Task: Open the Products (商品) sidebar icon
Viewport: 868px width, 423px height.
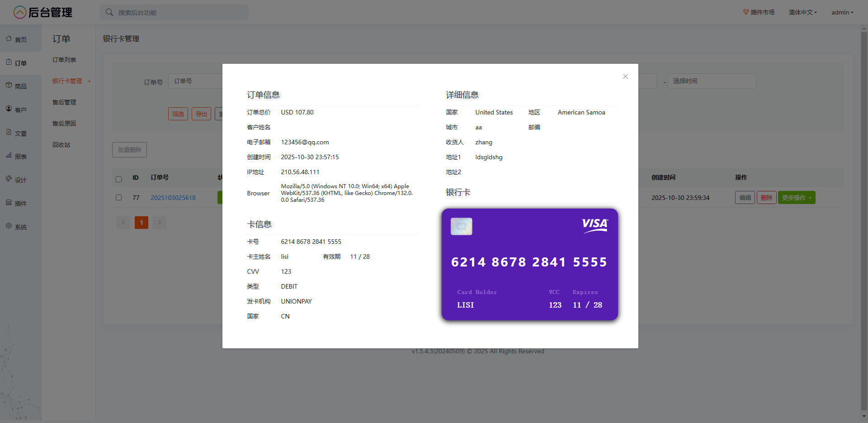Action: [9, 86]
